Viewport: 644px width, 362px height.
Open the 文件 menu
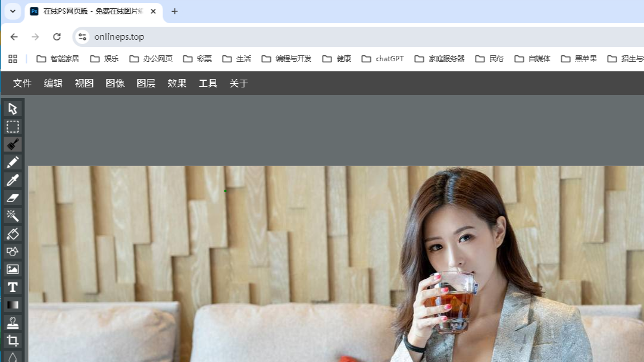[x=22, y=83]
